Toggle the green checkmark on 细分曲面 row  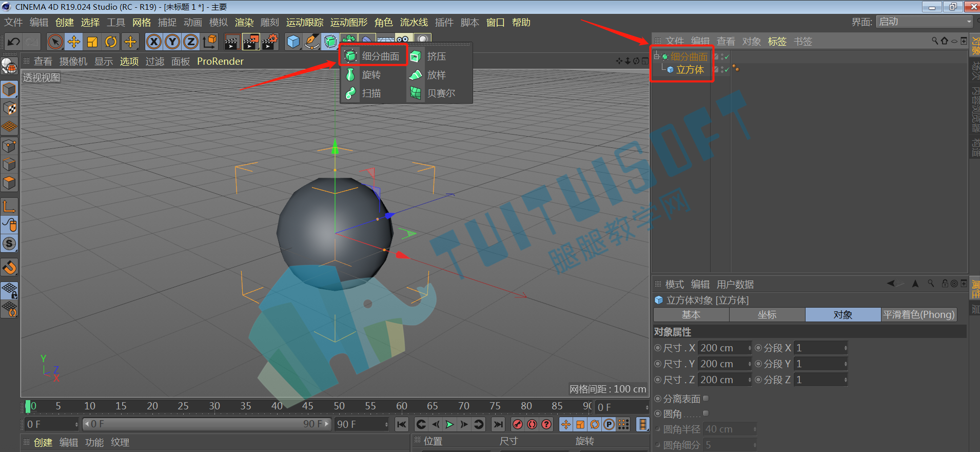tap(727, 56)
